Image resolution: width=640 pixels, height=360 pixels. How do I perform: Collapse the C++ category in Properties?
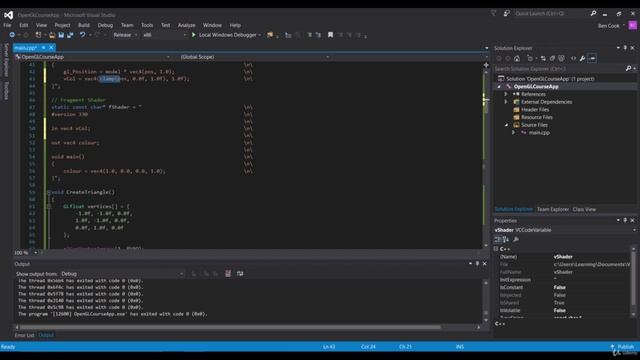pos(496,249)
